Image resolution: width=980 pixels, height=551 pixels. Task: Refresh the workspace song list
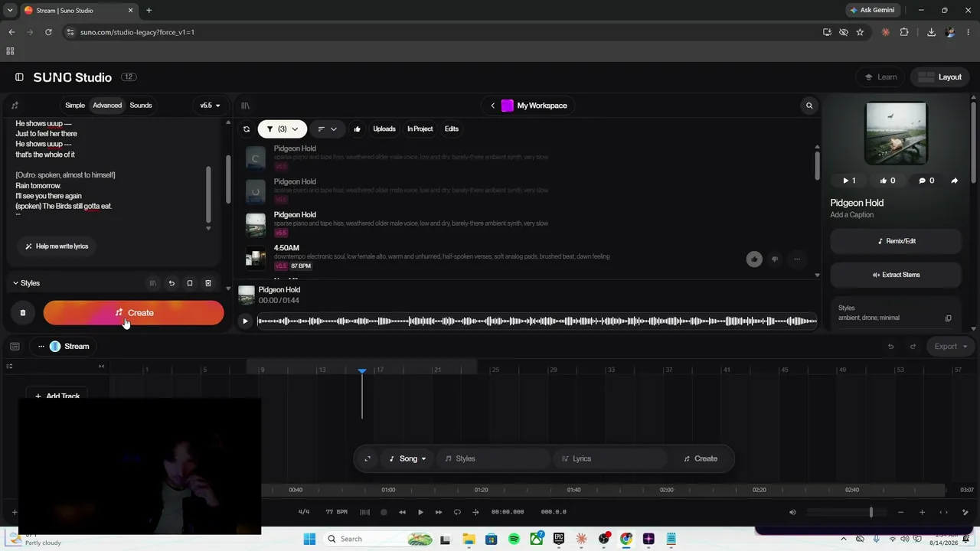click(247, 129)
